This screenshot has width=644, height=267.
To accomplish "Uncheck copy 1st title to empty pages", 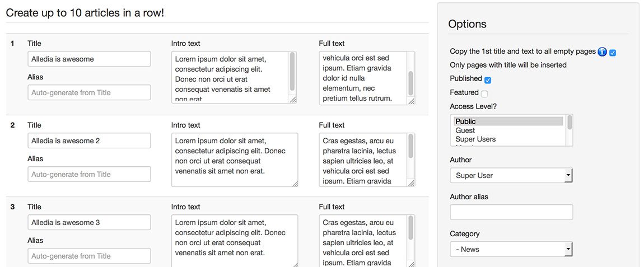I will tap(613, 53).
